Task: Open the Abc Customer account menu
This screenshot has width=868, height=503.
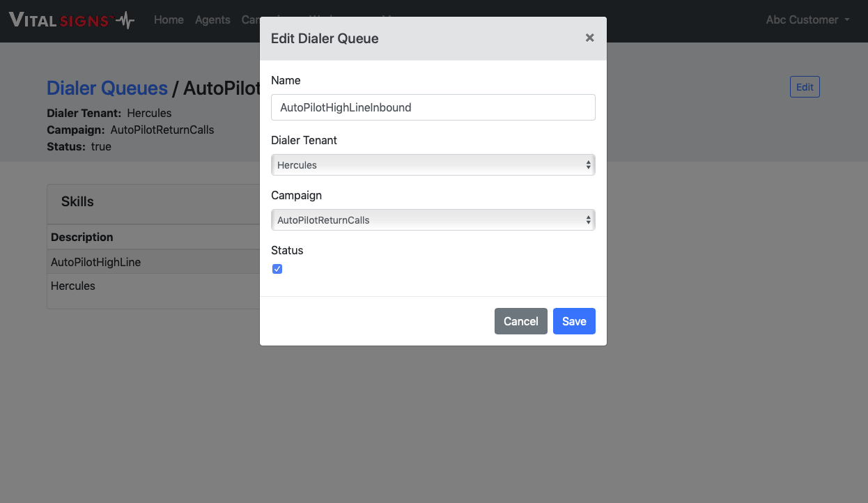Action: click(807, 20)
